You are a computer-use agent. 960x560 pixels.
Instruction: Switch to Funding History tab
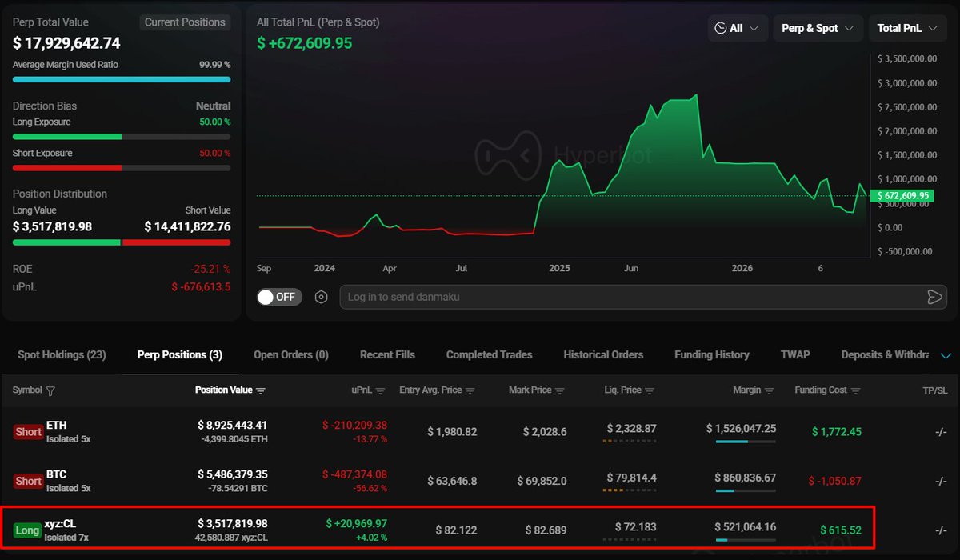pyautogui.click(x=712, y=354)
